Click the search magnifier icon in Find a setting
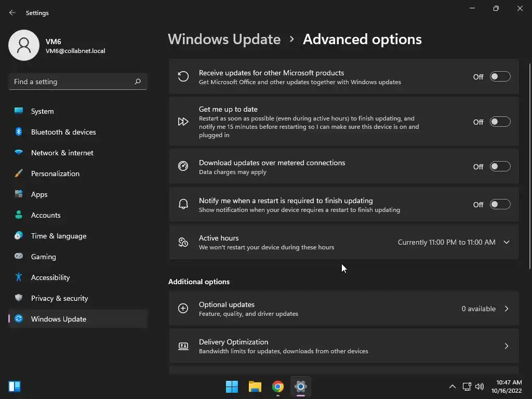Screen dimensions: 532x399 click(137, 82)
